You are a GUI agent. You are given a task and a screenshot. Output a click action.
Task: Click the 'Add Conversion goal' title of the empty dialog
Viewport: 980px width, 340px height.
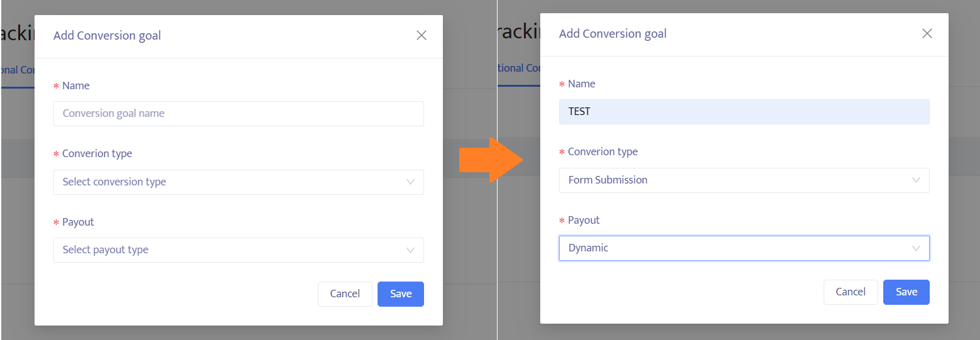pyautogui.click(x=107, y=36)
